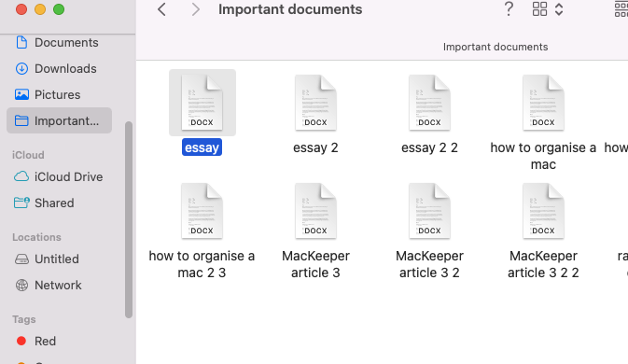Image resolution: width=628 pixels, height=364 pixels.
Task: Minimize window with the yellow button
Action: (40, 9)
